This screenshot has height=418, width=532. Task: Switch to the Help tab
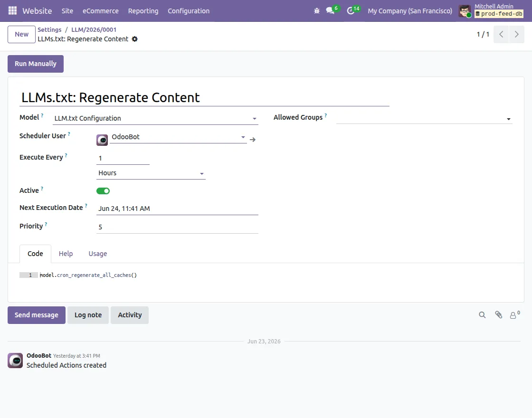point(66,254)
